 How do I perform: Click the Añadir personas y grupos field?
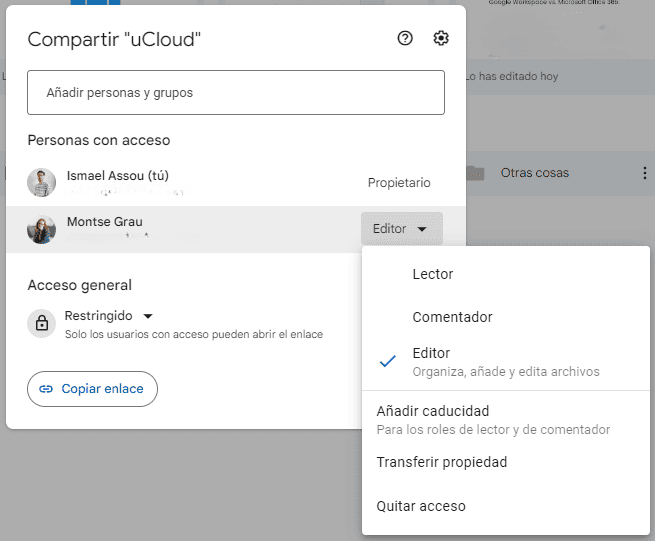236,92
